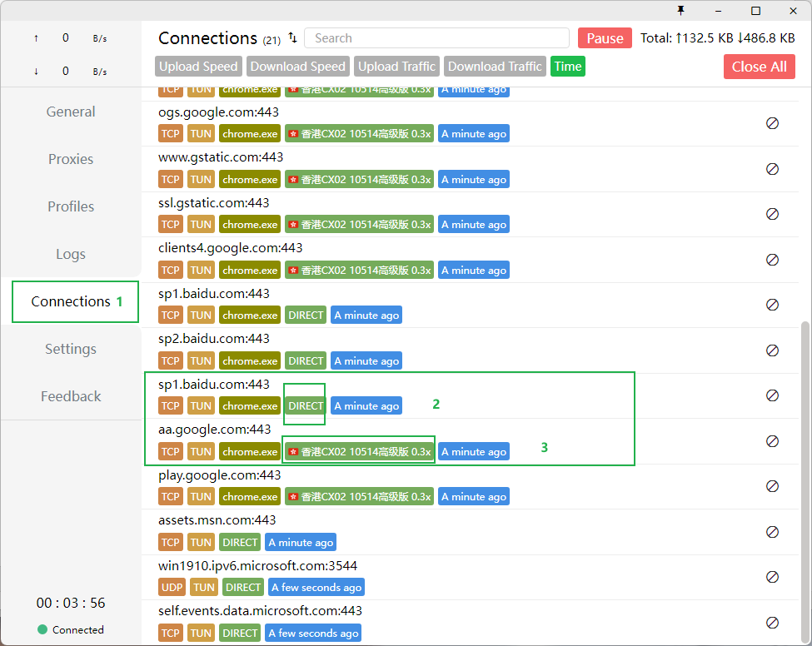Close the www.gstatic.com connection
This screenshot has width=812, height=646.
[772, 169]
